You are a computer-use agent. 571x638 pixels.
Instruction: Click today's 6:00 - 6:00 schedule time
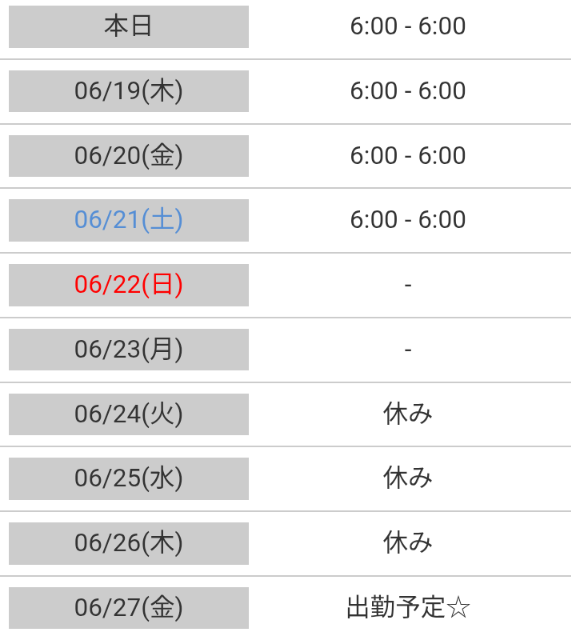408,26
